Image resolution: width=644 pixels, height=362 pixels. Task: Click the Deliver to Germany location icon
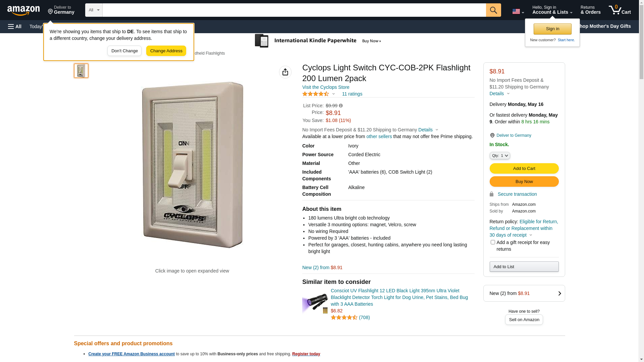coord(492,135)
